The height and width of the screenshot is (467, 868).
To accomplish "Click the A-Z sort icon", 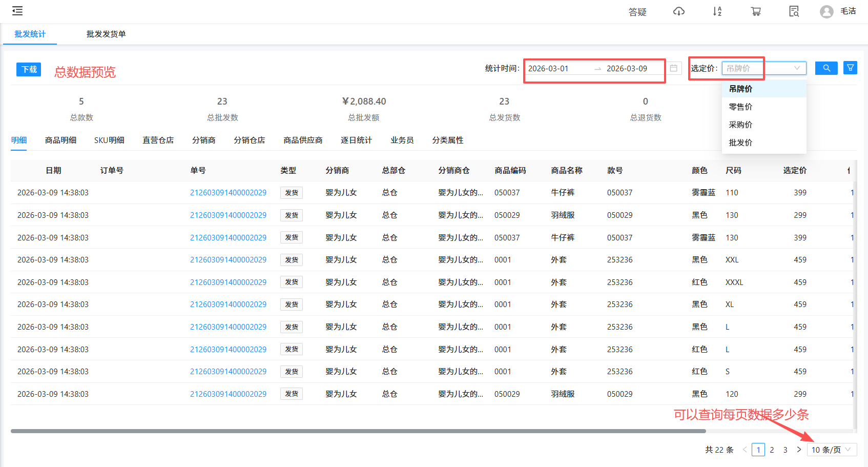I will pyautogui.click(x=717, y=11).
